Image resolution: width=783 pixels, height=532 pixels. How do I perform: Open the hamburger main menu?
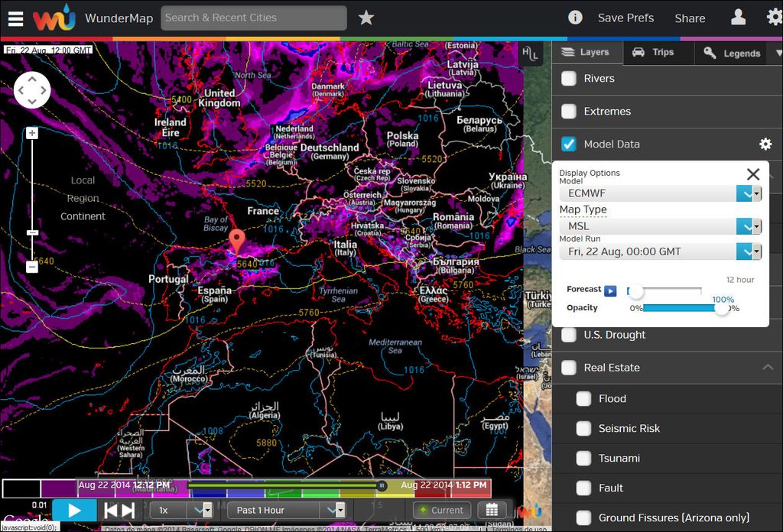click(15, 18)
